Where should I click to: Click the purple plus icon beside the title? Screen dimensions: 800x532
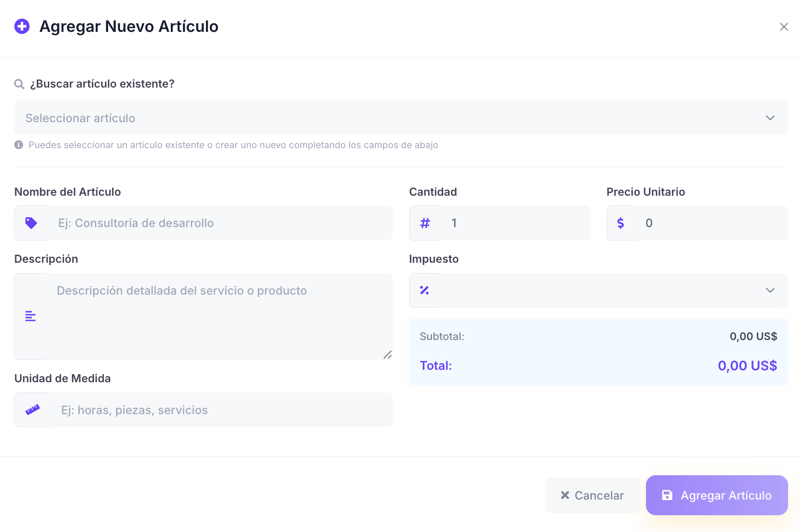click(22, 26)
